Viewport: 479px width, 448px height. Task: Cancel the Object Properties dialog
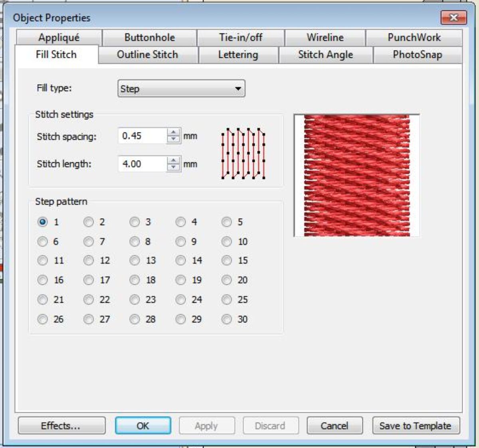(x=335, y=426)
